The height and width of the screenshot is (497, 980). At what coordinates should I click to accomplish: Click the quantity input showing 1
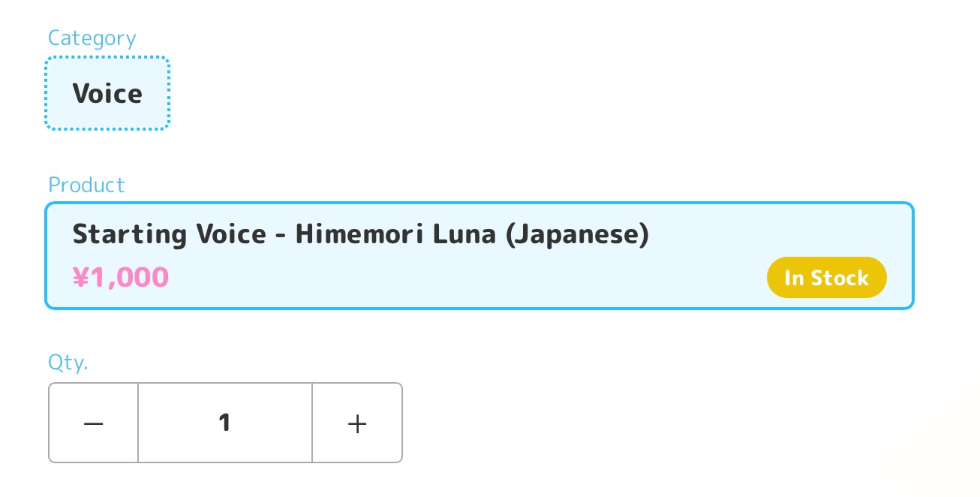tap(225, 423)
